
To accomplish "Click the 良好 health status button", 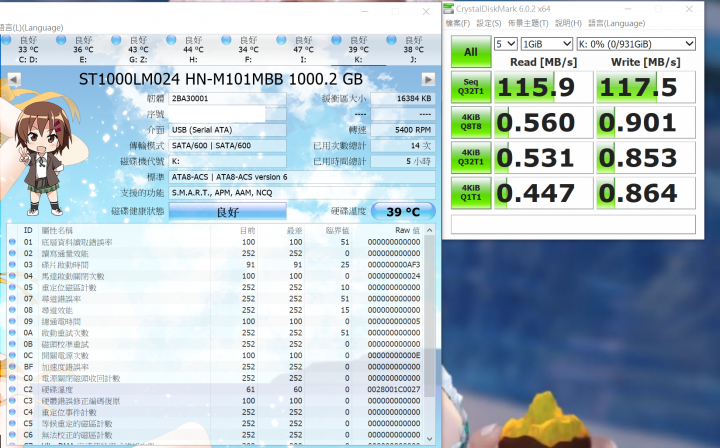I will 228,212.
